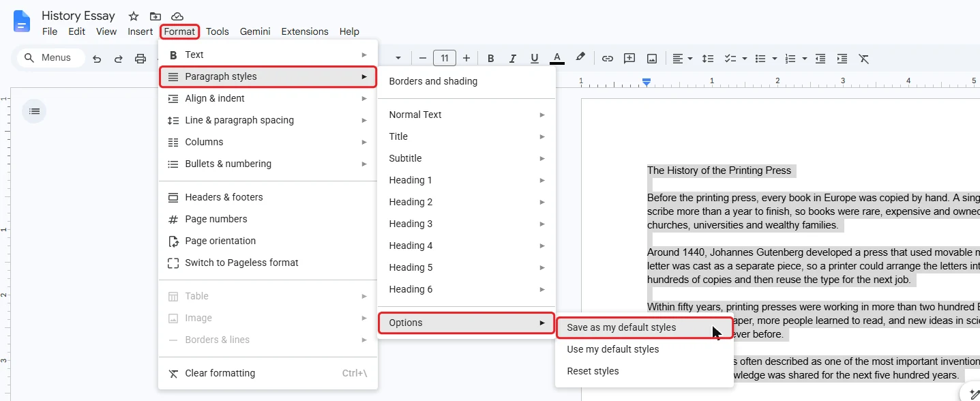The height and width of the screenshot is (401, 980).
Task: Open the checklist options dropdown arrow
Action: click(745, 59)
